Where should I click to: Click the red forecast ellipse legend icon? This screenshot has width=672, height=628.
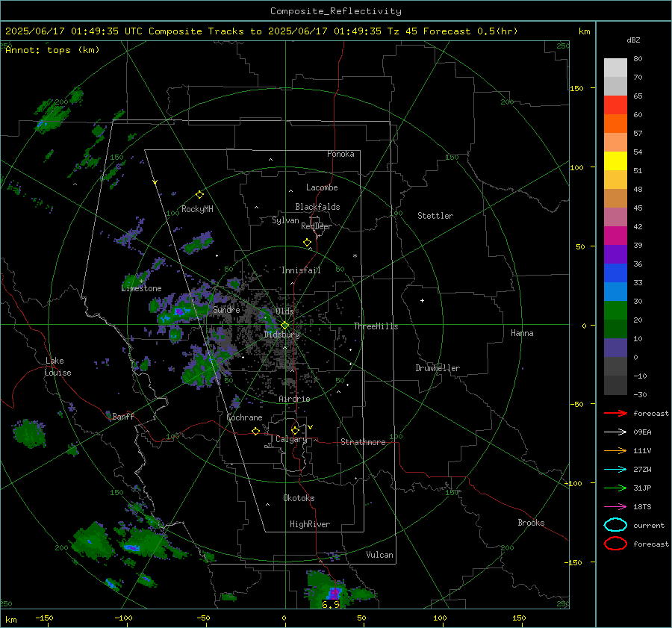click(615, 544)
